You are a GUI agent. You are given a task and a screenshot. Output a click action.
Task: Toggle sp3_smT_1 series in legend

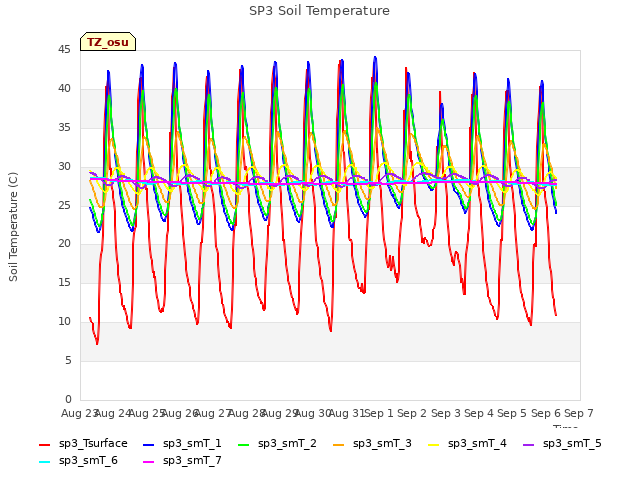point(182,443)
